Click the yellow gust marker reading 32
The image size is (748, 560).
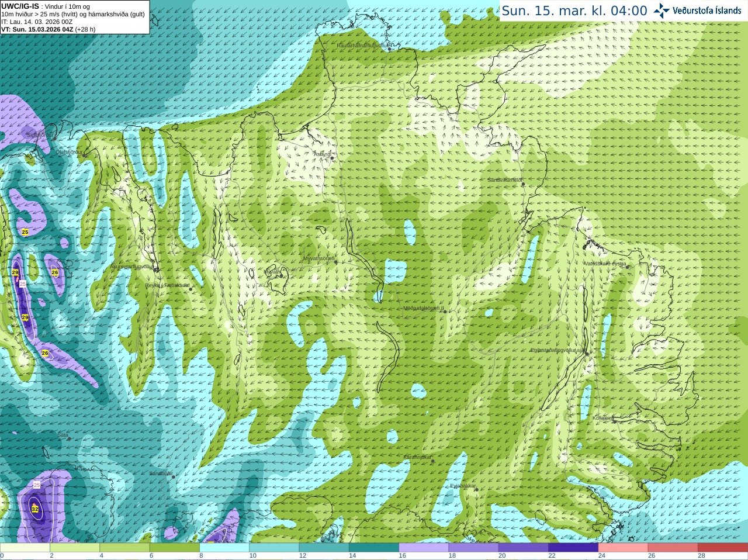click(x=35, y=509)
